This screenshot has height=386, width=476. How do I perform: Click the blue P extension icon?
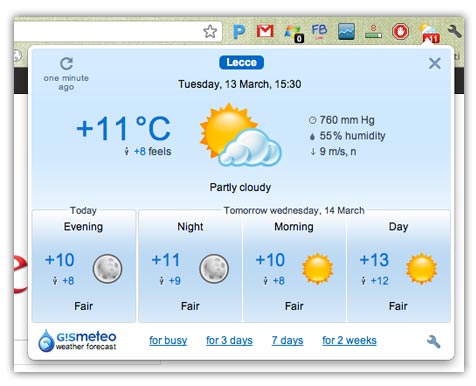pos(239,32)
